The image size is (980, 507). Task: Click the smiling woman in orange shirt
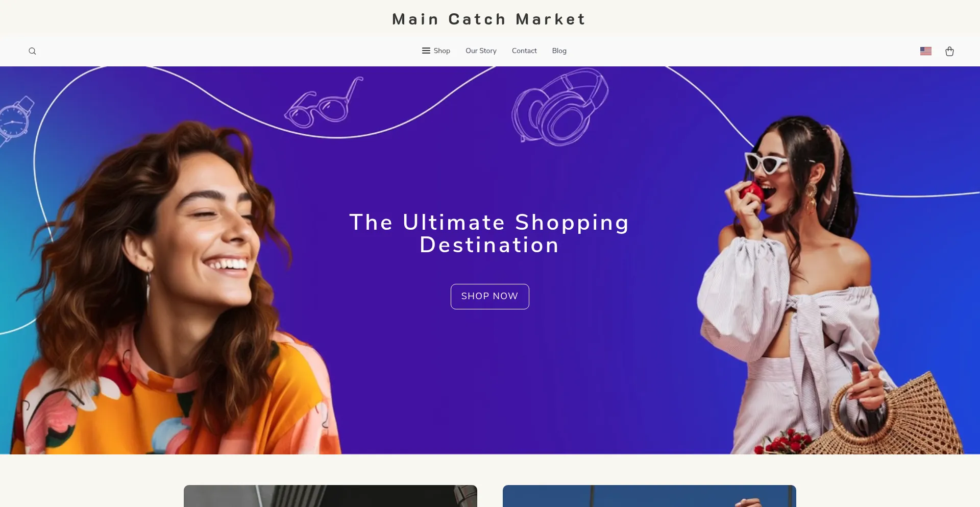coord(168,291)
